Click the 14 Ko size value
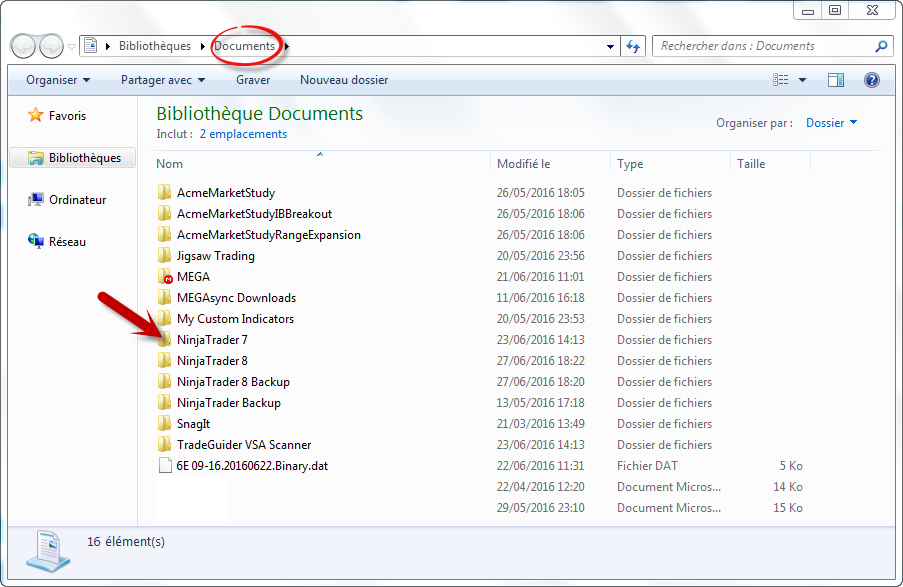903x587 pixels. click(x=788, y=487)
